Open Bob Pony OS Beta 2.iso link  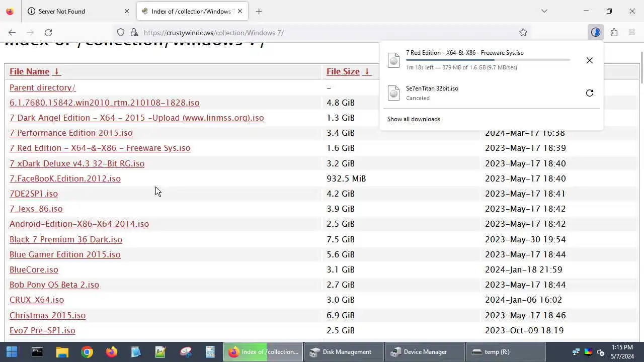click(54, 285)
